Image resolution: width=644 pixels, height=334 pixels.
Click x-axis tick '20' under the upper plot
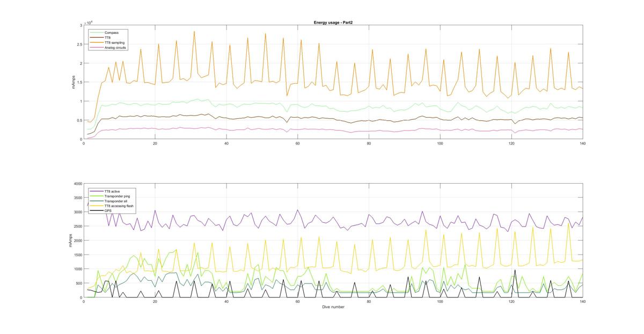click(x=155, y=143)
